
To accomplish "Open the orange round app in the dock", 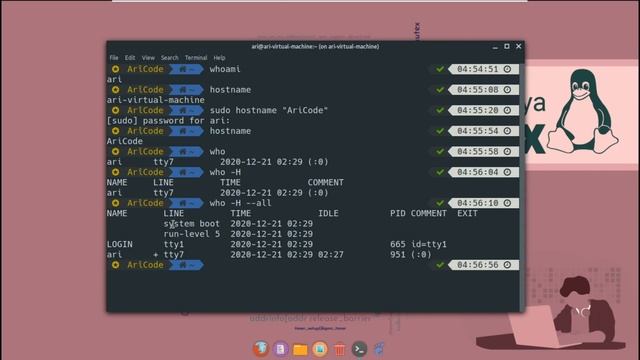I will [320, 349].
